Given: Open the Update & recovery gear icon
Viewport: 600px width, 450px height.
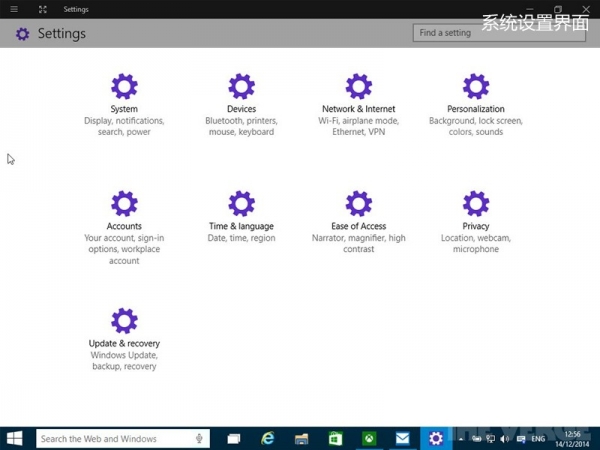Looking at the screenshot, I should click(124, 321).
